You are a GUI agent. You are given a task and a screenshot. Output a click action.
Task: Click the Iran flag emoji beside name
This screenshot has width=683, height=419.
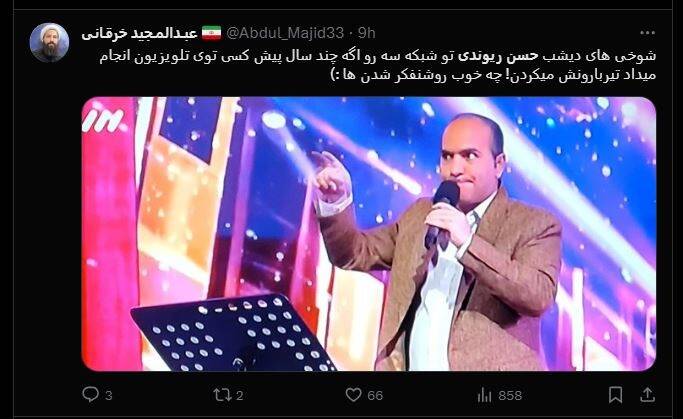(211, 33)
